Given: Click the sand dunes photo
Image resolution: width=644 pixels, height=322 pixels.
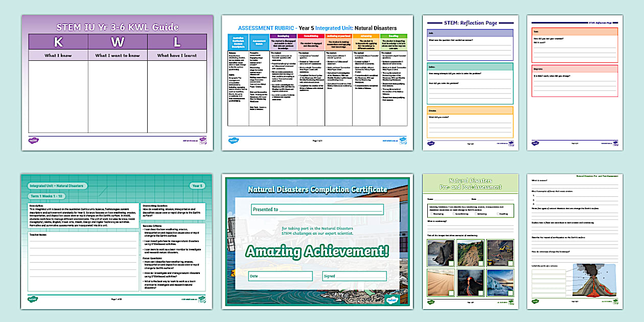Looking at the screenshot, I should [439, 283].
